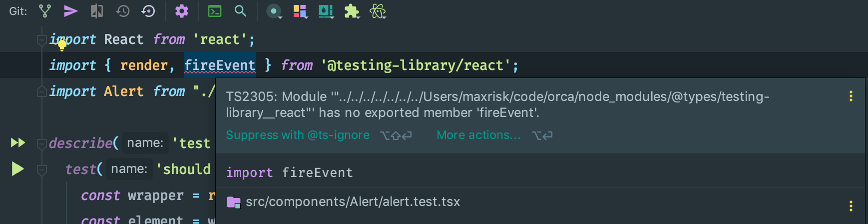The width and height of the screenshot is (868, 224).
Task: Open settings with the purple gear icon
Action: pyautogui.click(x=182, y=11)
